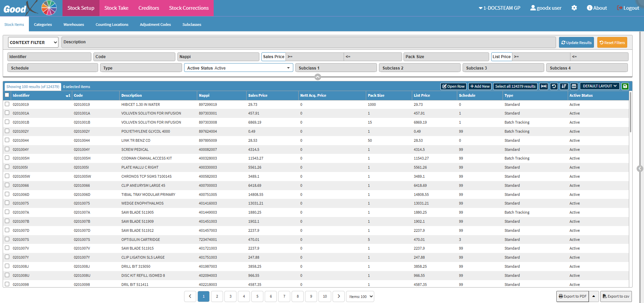Screen dimensions: 644x303
Task: Click the reset table layout icon
Action: tap(554, 86)
